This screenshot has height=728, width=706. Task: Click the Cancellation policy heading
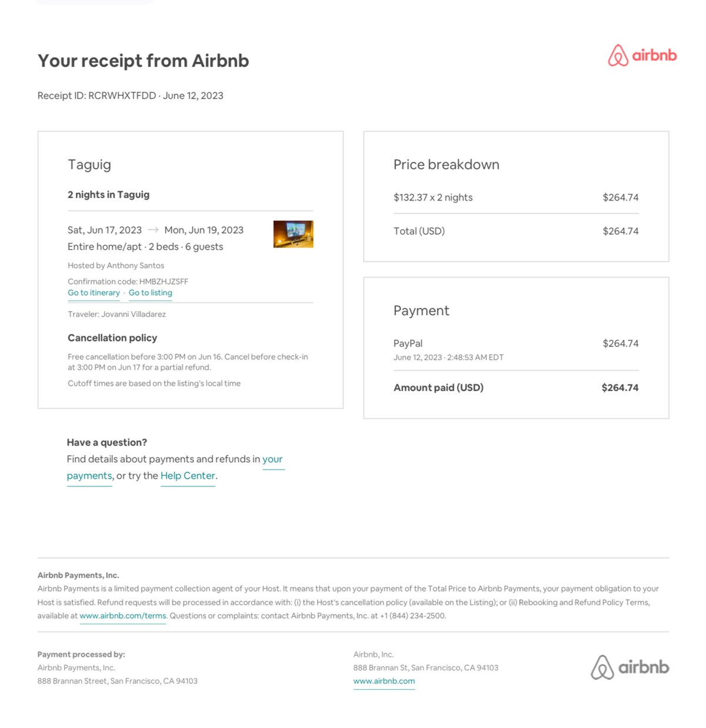tap(112, 338)
